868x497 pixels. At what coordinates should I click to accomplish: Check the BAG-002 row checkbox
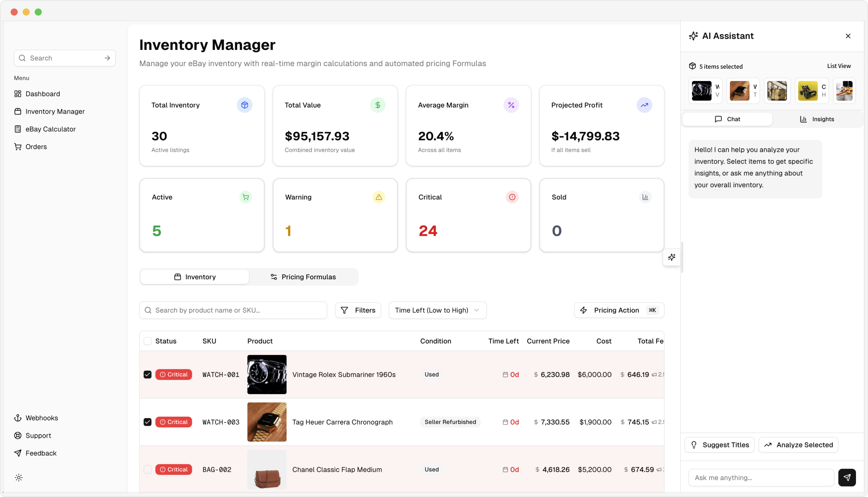148,469
